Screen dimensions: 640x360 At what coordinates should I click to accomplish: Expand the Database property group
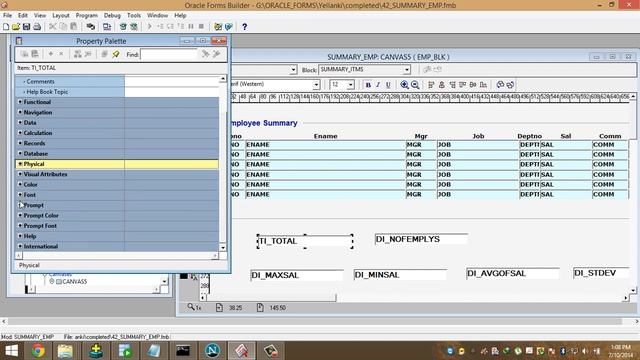tap(20, 153)
